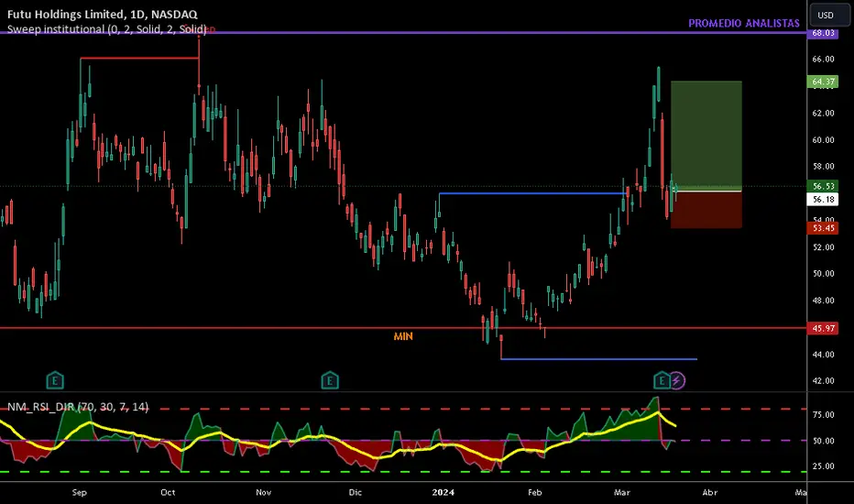854x504 pixels.
Task: Click the purple lightning bolt event icon
Action: (676, 380)
